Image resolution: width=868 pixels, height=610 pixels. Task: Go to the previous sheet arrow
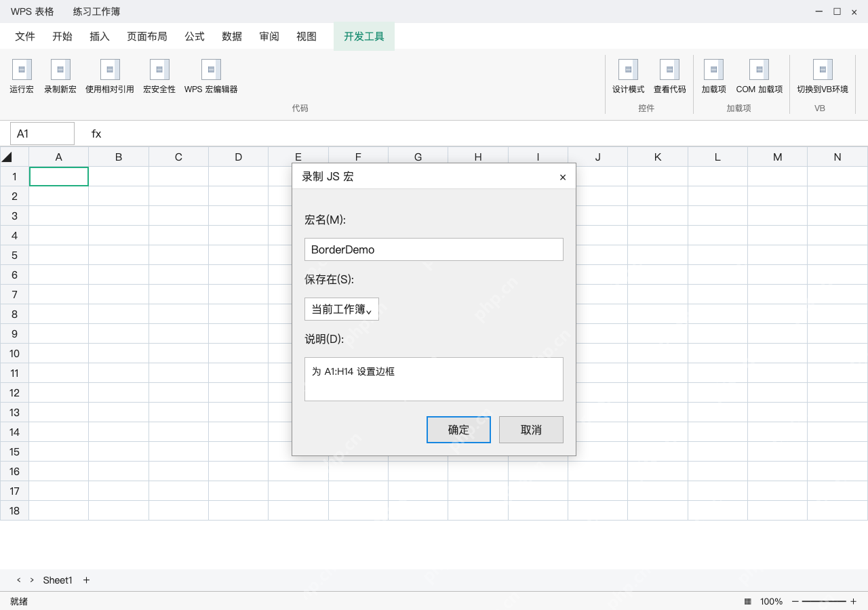pos(19,580)
